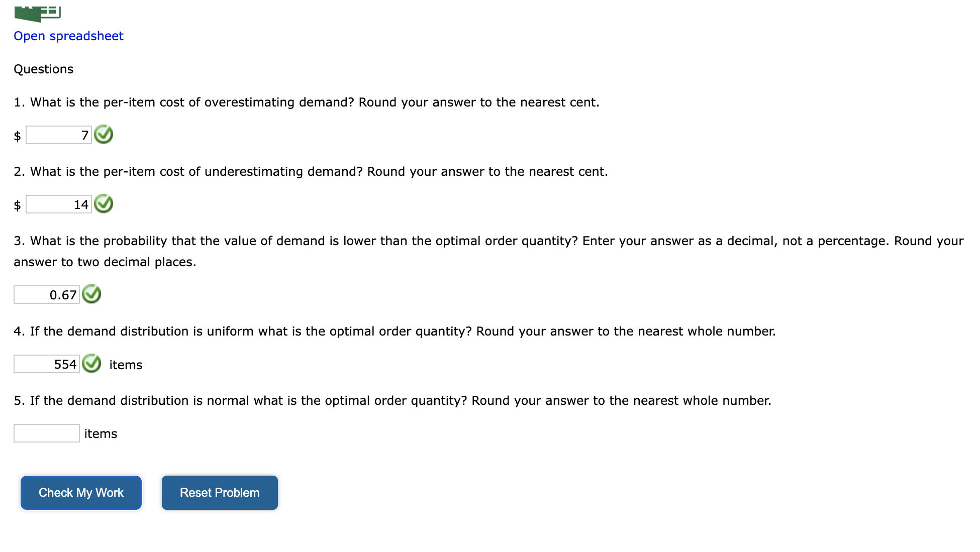Click question 5 normal distribution text

pos(393,401)
